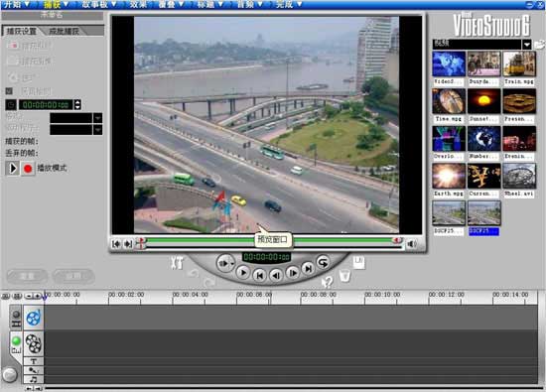The image size is (546, 392).
Task: Click the Play button in navigation panel
Action: (x=243, y=273)
